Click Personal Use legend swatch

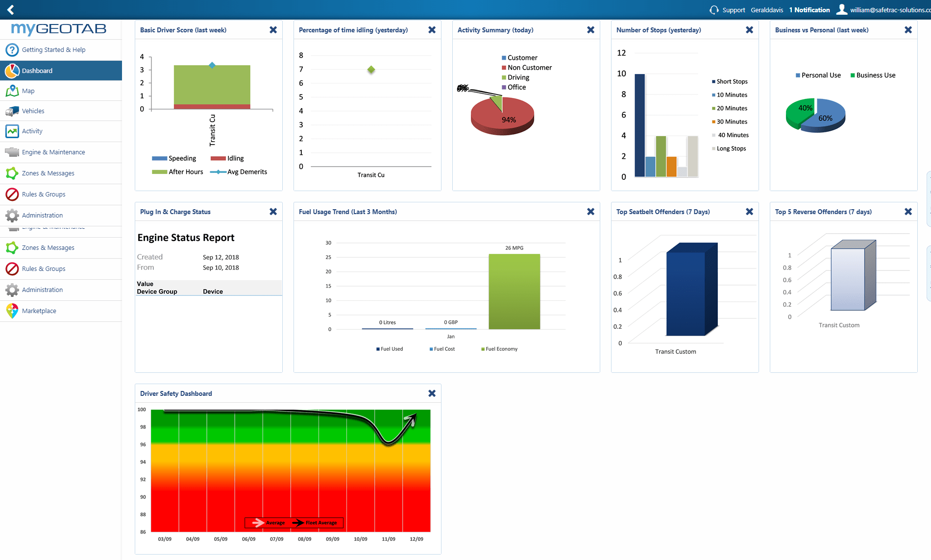tap(798, 75)
